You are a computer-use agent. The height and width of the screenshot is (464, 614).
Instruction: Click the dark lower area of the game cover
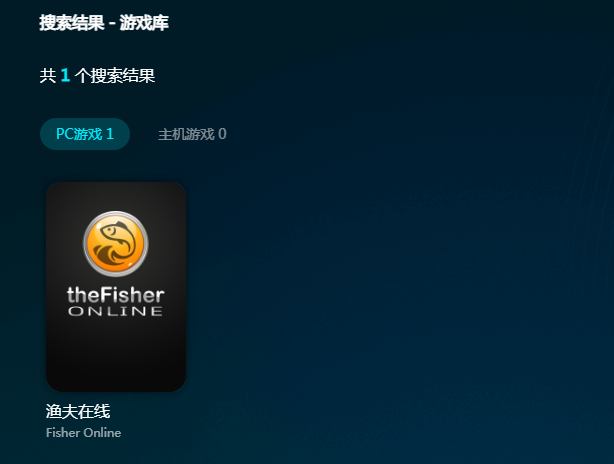pyautogui.click(x=116, y=358)
